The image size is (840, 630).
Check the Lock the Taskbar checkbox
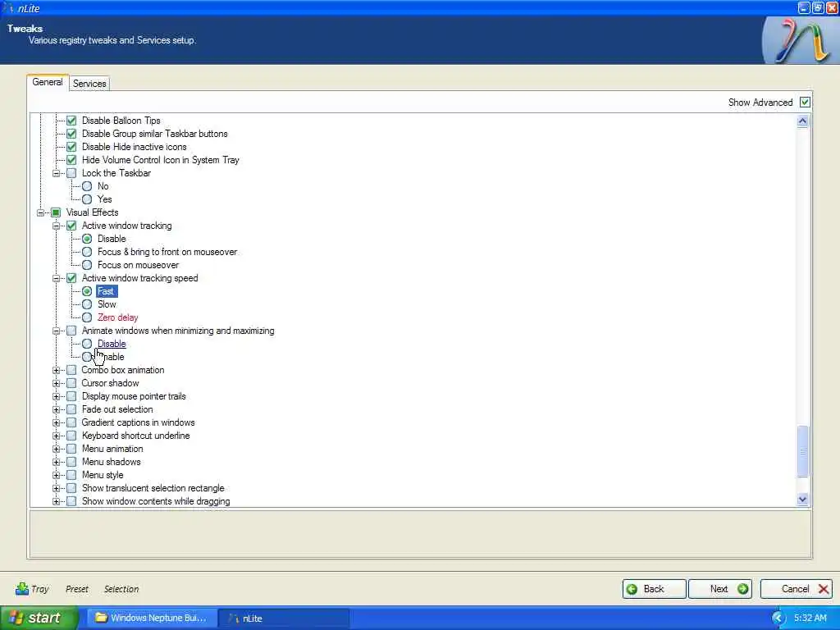coord(71,173)
